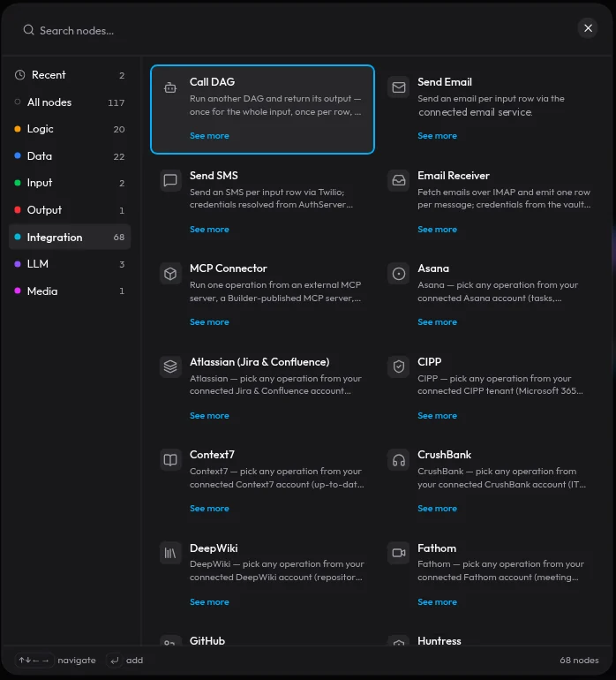Open the LLM category
Image resolution: width=616 pixels, height=680 pixels.
(70, 264)
